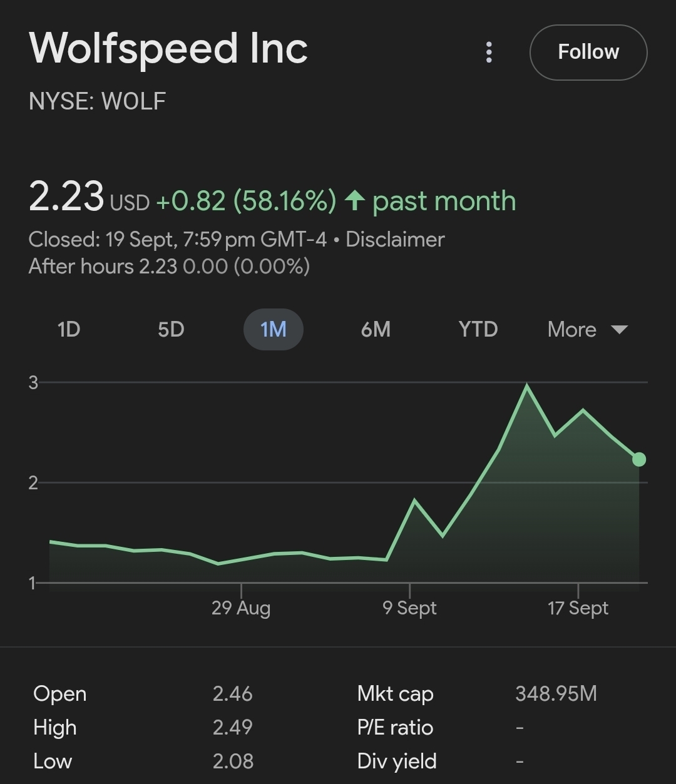Screen dimensions: 676x784
Task: Expand the More time ranges dropdown
Action: click(572, 329)
